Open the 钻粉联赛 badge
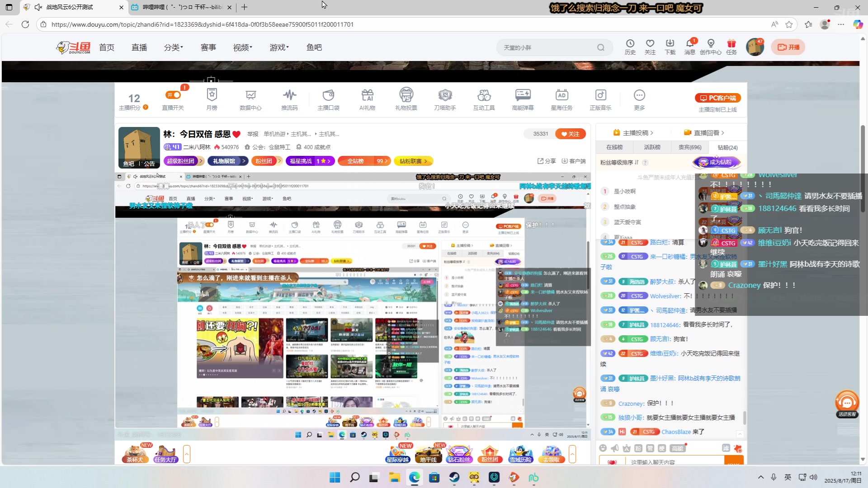The width and height of the screenshot is (868, 488). click(414, 161)
